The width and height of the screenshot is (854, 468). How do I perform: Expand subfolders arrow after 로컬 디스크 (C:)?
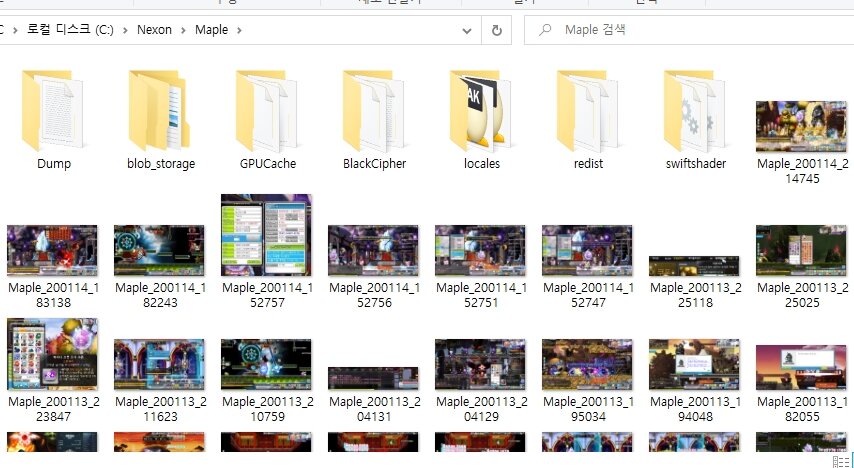(x=125, y=30)
